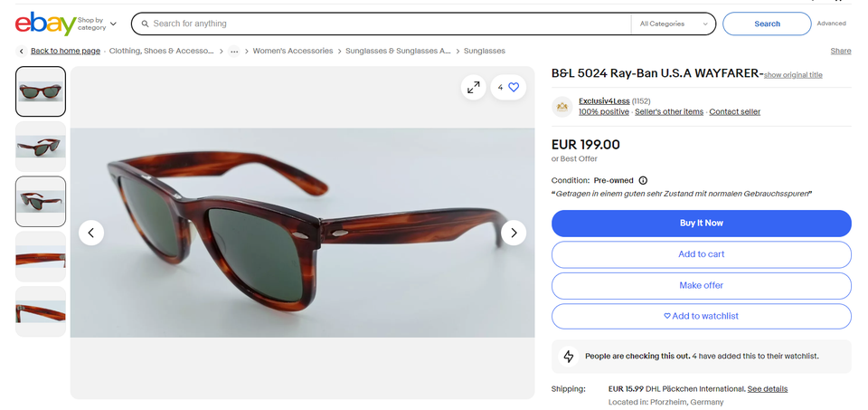The height and width of the screenshot is (410, 868).
Task: Open Sunglasses & Sunglasses Accessories breadcrumb
Action: point(398,51)
